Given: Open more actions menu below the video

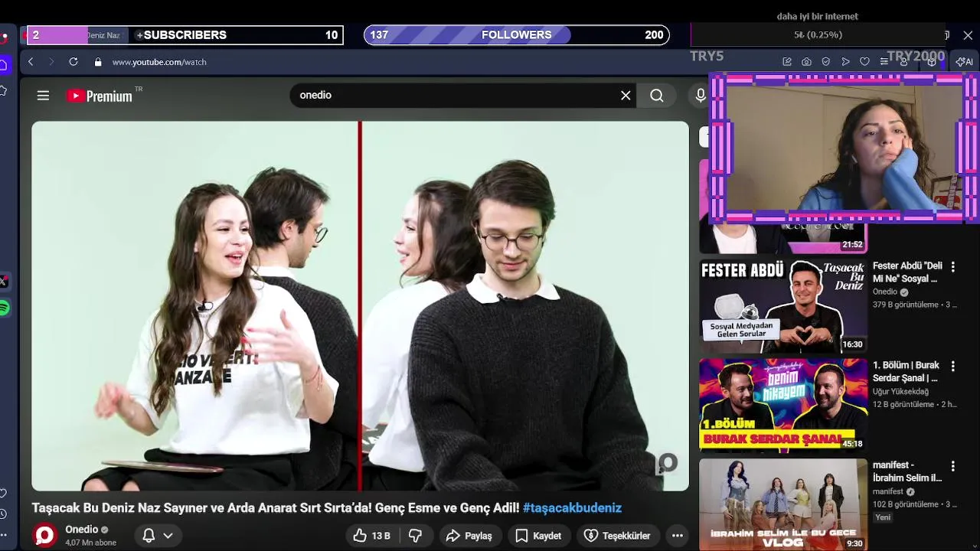Looking at the screenshot, I should (x=677, y=536).
